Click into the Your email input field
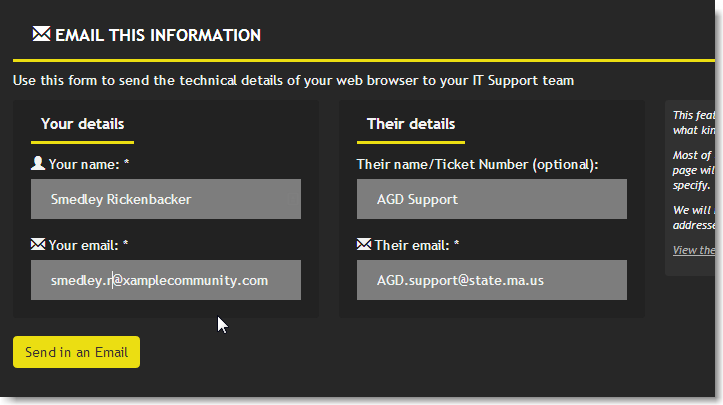This screenshot has height=405, width=723. 166,280
